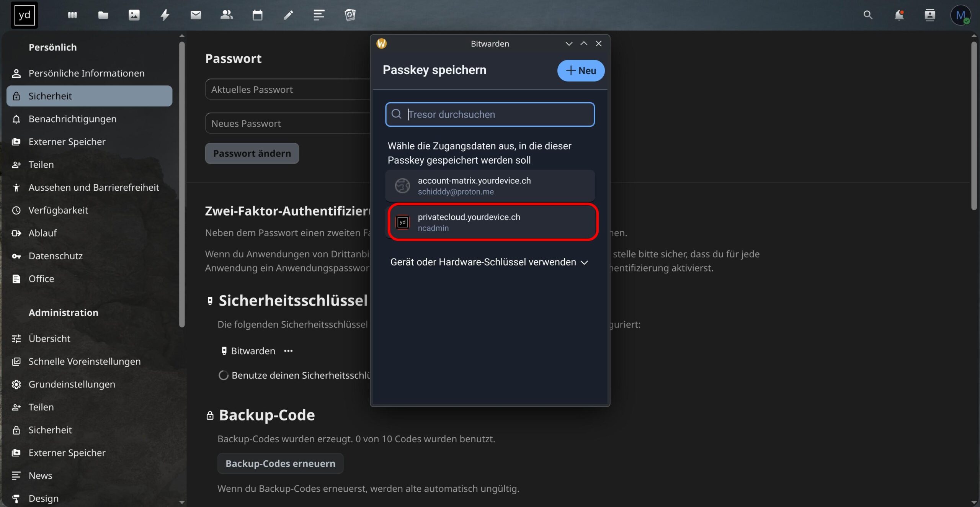Select the account-matrix.yourdevice.ch login entry

(490, 186)
